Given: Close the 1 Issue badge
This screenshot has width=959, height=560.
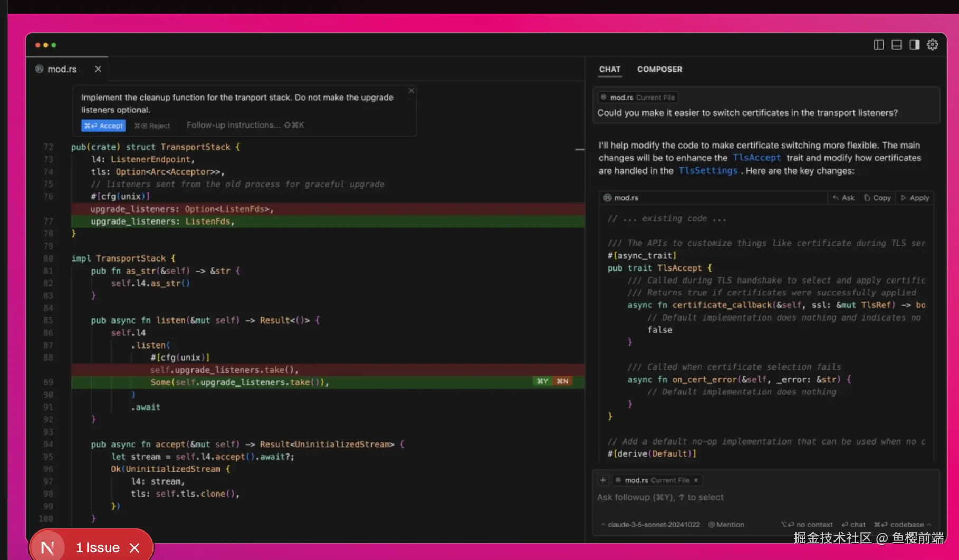Looking at the screenshot, I should [135, 548].
